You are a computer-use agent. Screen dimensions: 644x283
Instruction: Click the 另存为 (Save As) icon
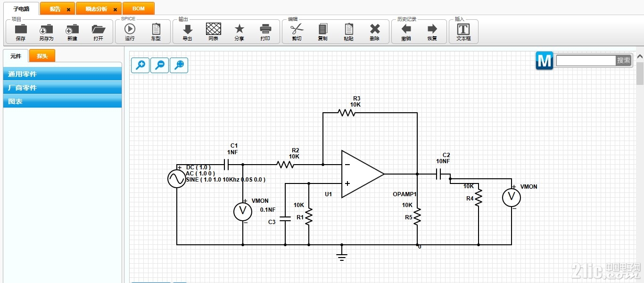tap(46, 29)
